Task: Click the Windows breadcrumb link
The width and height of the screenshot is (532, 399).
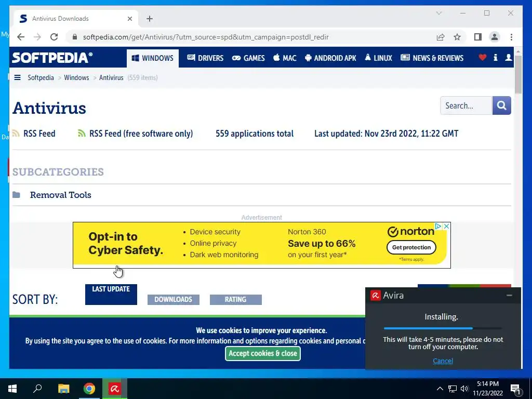Action: (x=76, y=77)
